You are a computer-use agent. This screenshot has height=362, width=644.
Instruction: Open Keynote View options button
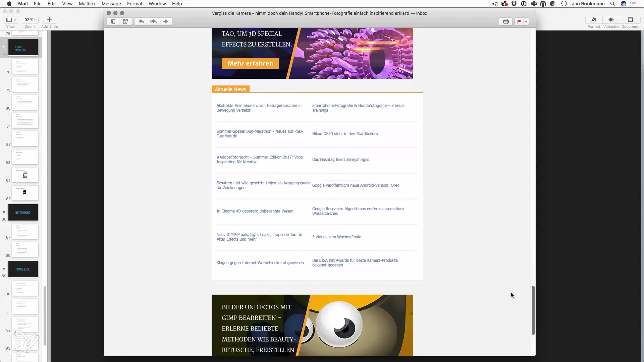pos(11,20)
